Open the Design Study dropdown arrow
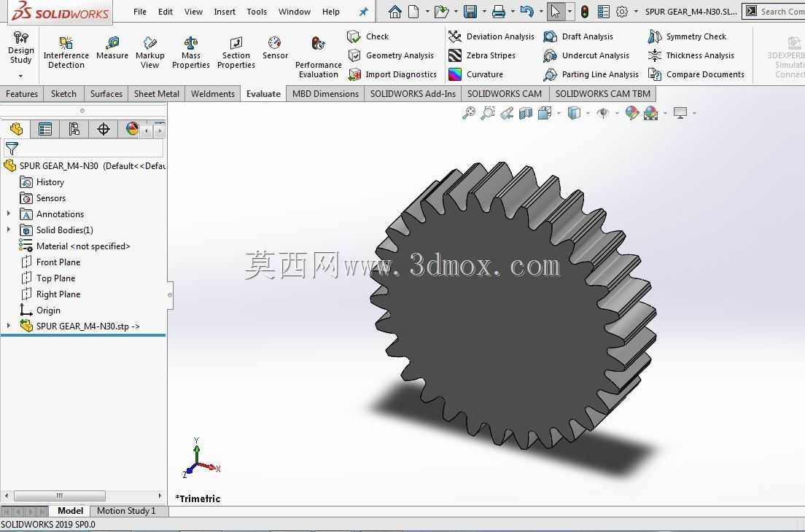 [x=20, y=76]
